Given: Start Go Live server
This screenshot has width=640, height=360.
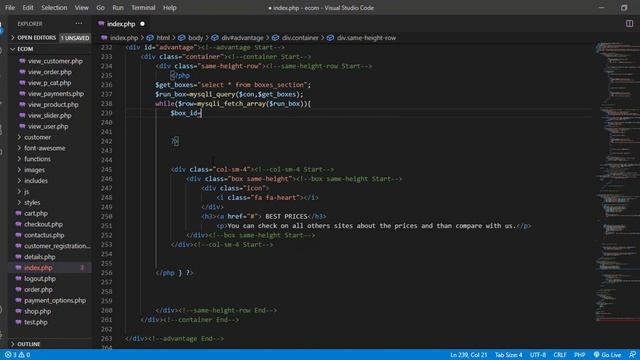Looking at the screenshot, I should point(607,355).
